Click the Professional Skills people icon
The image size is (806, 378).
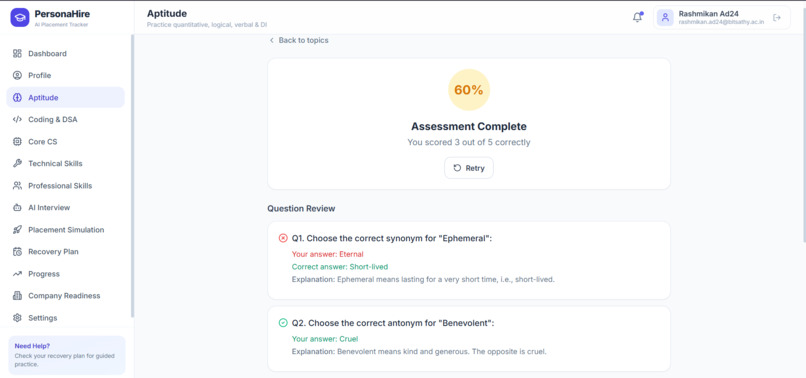(17, 186)
